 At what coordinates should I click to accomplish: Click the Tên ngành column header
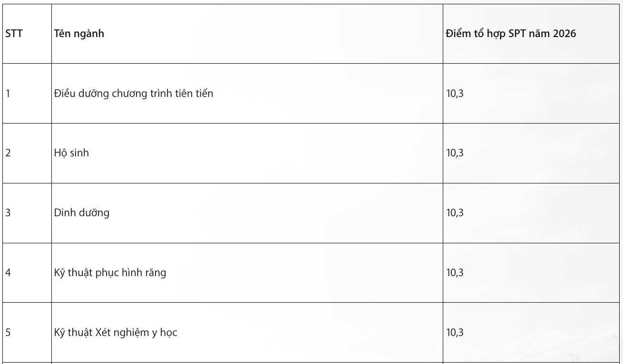coord(79,34)
